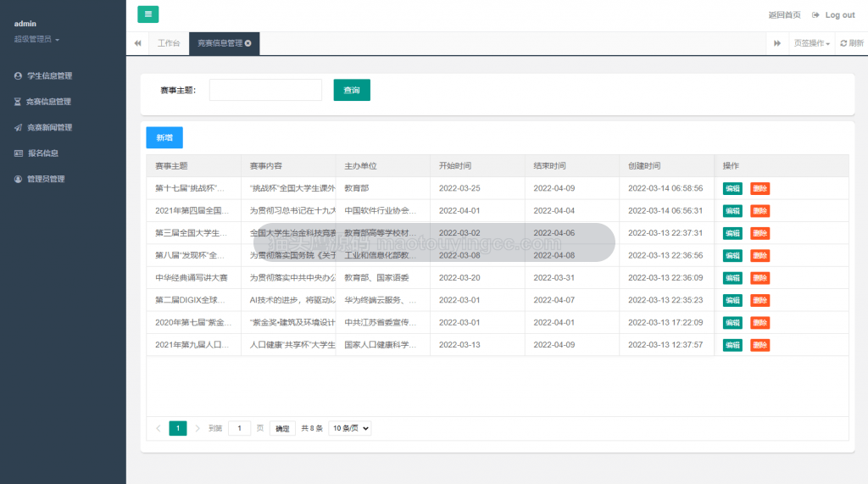Click the admin management user-circle icon
Viewport: 868px width, 484px height.
click(x=19, y=179)
